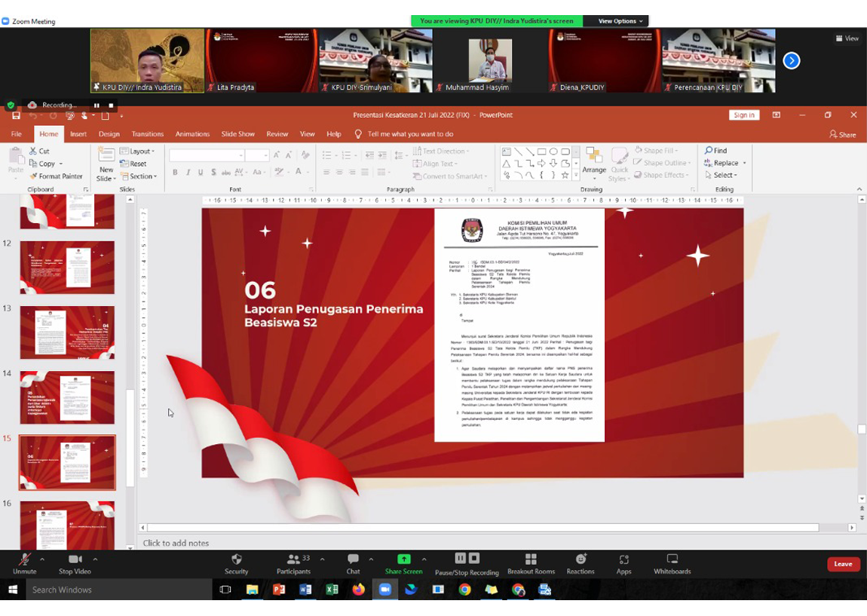
Task: Open the Reactions menu
Action: [581, 562]
